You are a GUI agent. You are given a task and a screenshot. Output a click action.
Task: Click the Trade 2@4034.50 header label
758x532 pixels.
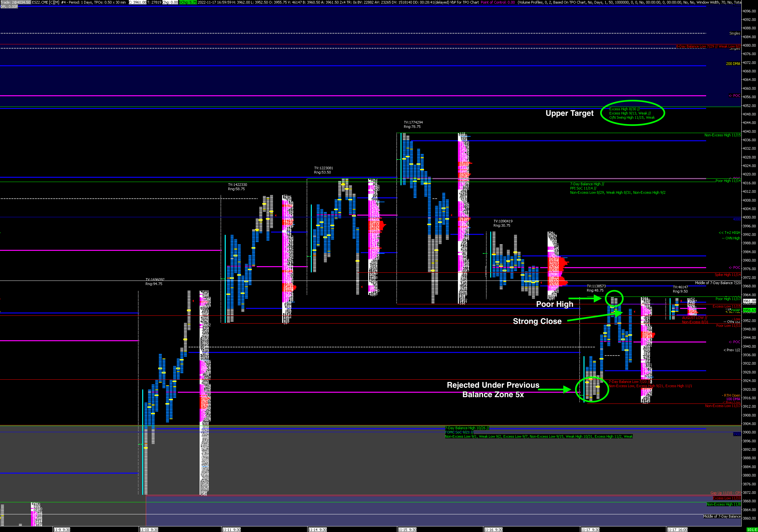click(x=15, y=2)
